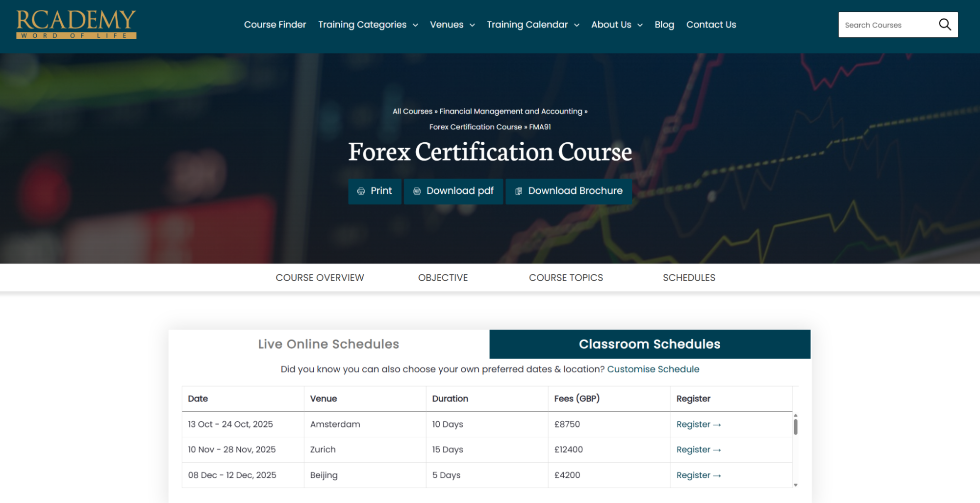Register for the Beijing course

[x=699, y=476]
